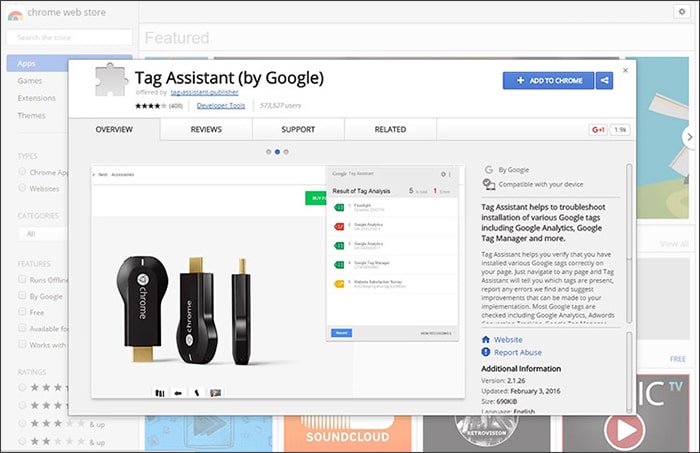Click the 573,527 users text
This screenshot has height=453, width=700.
280,106
